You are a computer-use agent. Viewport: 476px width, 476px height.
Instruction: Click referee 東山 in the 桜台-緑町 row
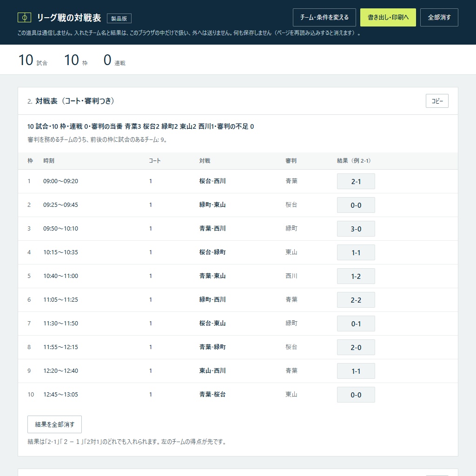[291, 252]
